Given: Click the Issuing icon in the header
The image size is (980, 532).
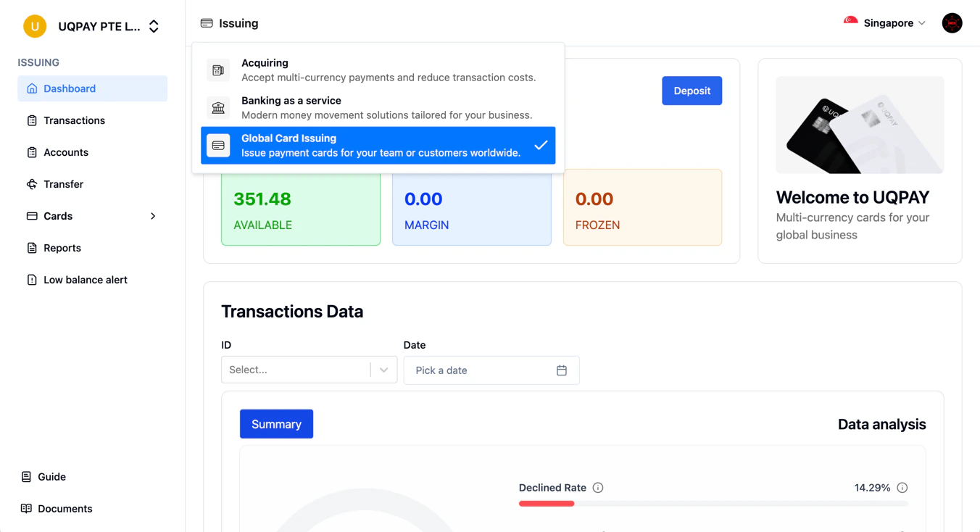Looking at the screenshot, I should 206,22.
